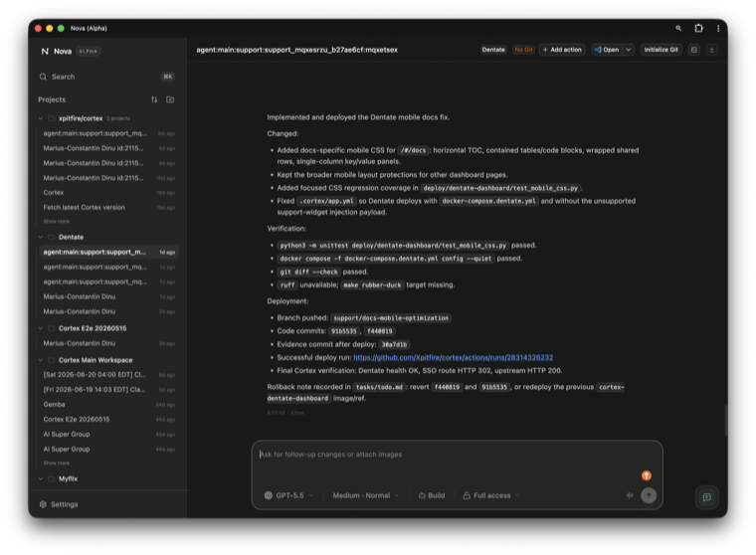Open the Gemba thread
The width and height of the screenshot is (756, 555).
click(x=109, y=404)
